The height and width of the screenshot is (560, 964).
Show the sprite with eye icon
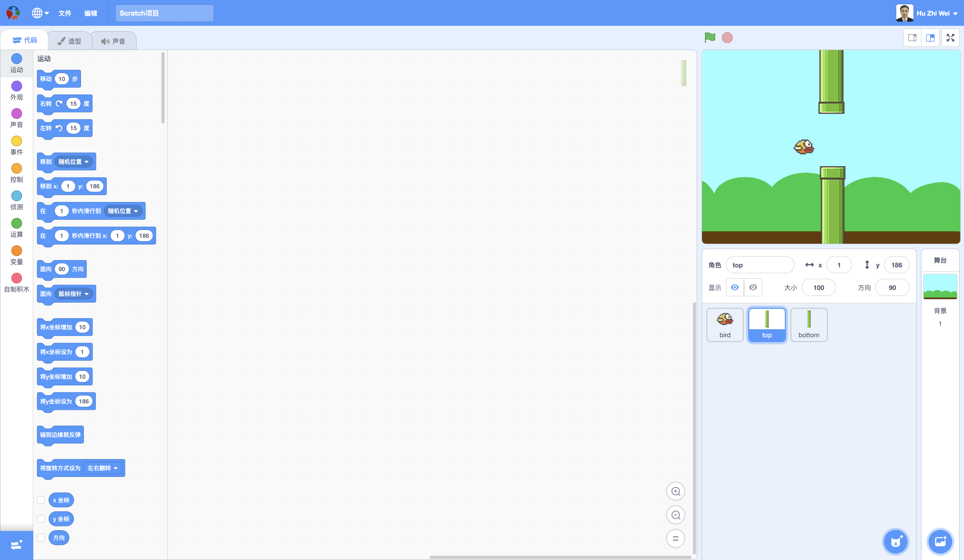tap(735, 287)
